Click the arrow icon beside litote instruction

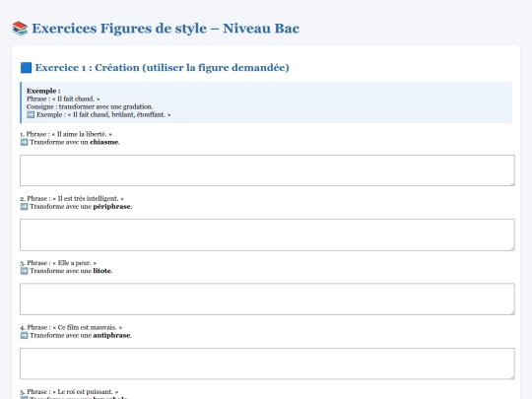click(x=24, y=271)
